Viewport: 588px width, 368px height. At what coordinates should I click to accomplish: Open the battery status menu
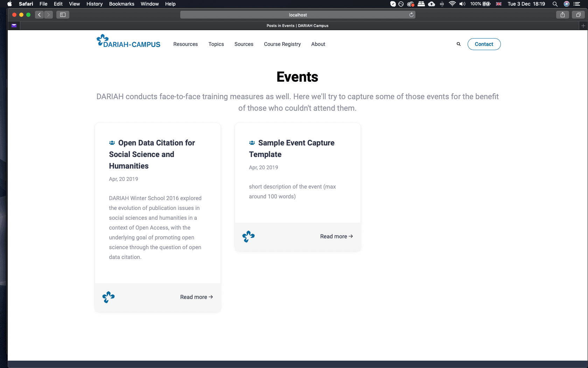click(x=480, y=4)
